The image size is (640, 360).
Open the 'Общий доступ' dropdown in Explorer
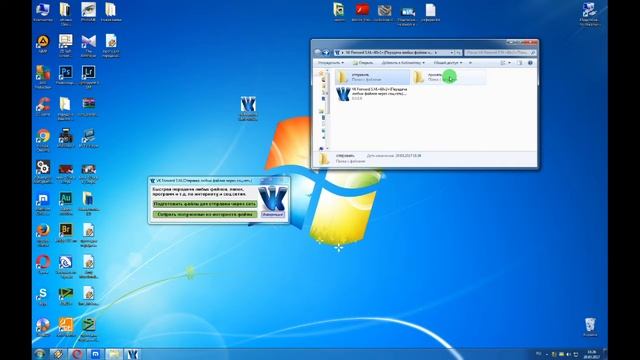point(448,63)
